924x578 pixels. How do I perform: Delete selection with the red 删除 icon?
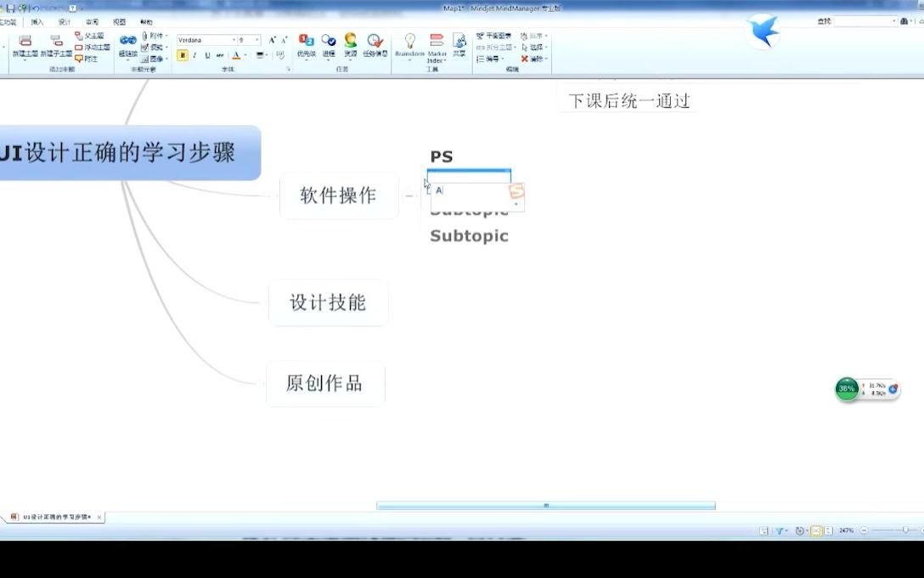pyautogui.click(x=526, y=57)
